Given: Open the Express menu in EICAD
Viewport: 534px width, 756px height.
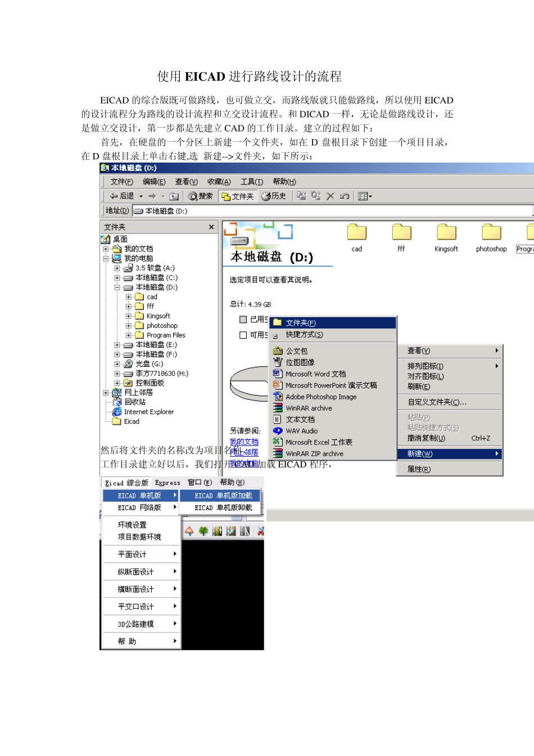Looking at the screenshot, I should point(168,483).
